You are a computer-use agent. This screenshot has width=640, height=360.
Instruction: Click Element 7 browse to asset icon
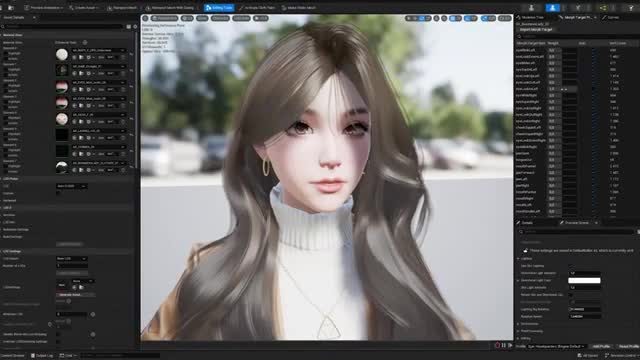pyautogui.click(x=81, y=170)
